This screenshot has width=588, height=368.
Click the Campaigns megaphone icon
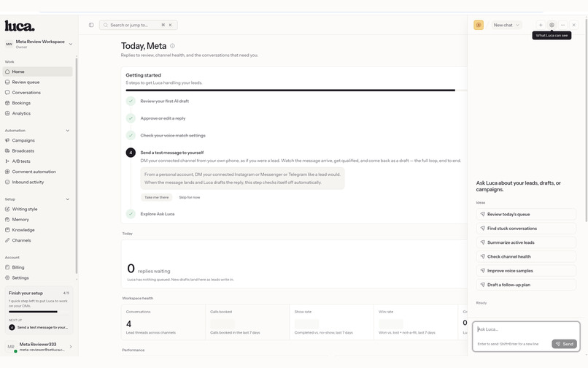(x=7, y=140)
